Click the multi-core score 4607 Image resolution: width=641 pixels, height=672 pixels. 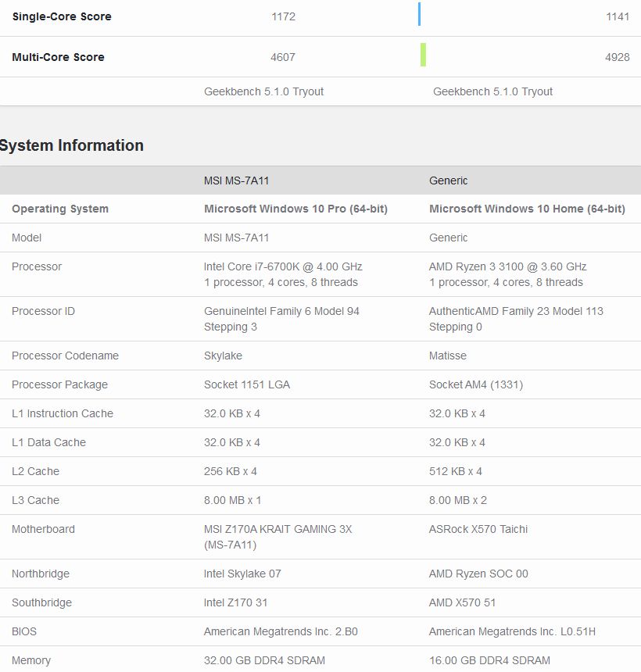(x=283, y=57)
